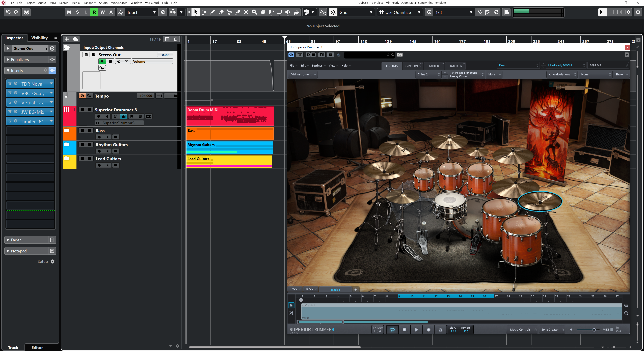Solo the Bass folder track
Viewport: 644px width, 351px height.
pyautogui.click(x=90, y=130)
